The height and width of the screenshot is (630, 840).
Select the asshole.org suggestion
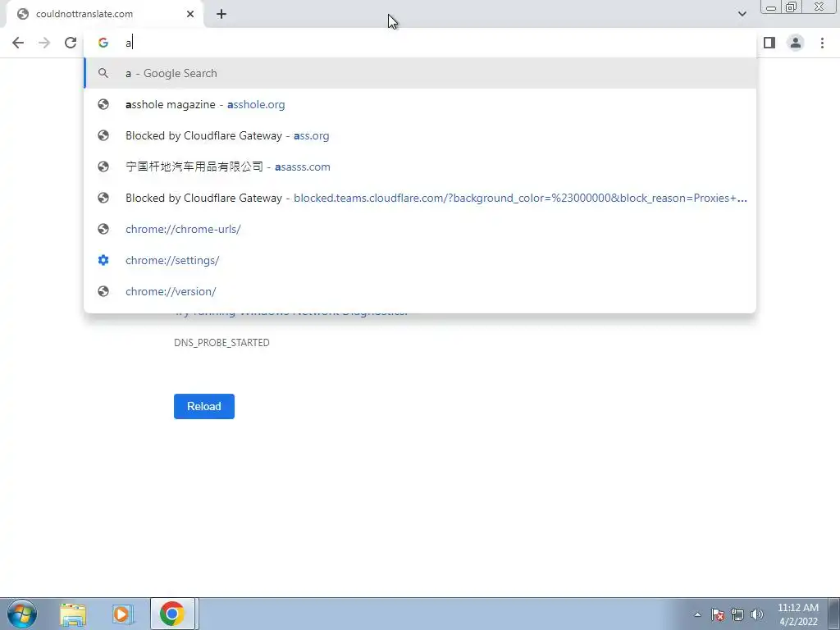coord(420,104)
